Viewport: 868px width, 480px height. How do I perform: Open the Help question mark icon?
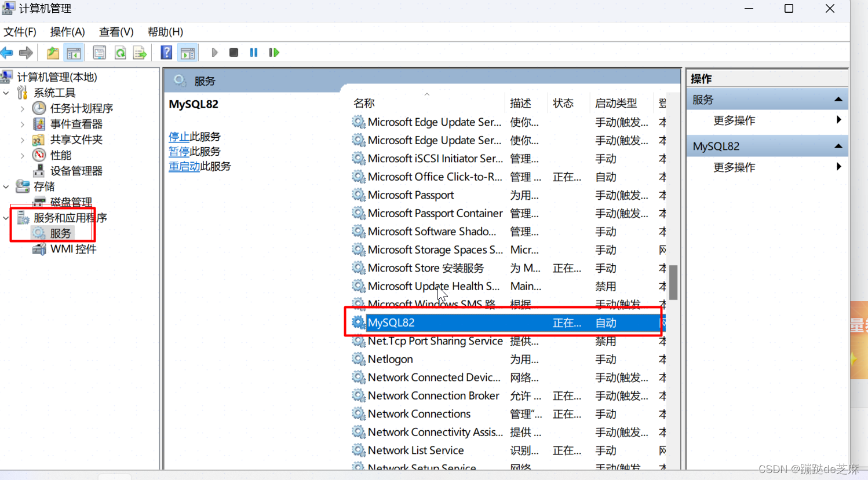click(x=166, y=53)
